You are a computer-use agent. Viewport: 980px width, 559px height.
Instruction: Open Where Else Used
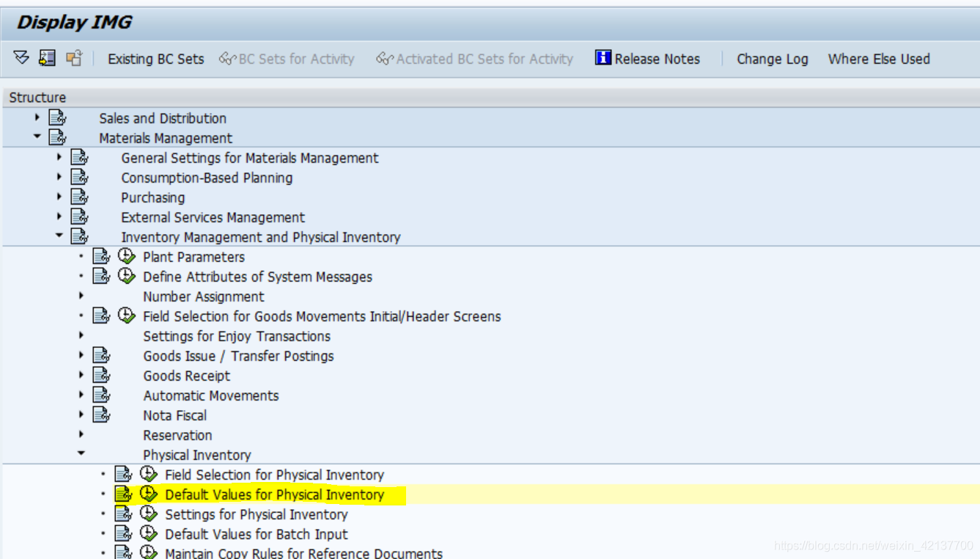(879, 59)
